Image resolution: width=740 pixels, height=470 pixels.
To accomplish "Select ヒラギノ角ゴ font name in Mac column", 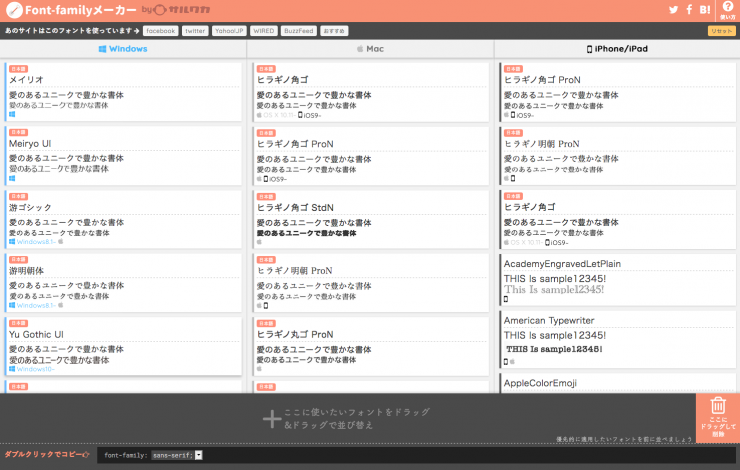I will coord(282,80).
